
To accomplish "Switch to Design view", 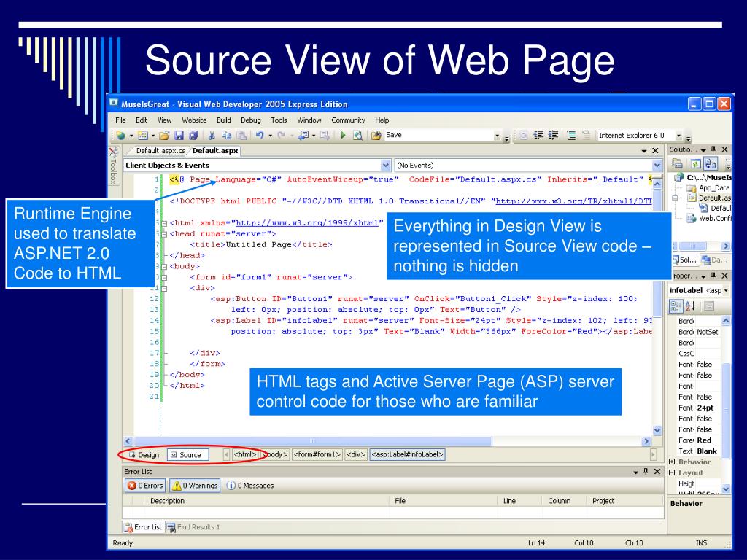I will coord(144,455).
